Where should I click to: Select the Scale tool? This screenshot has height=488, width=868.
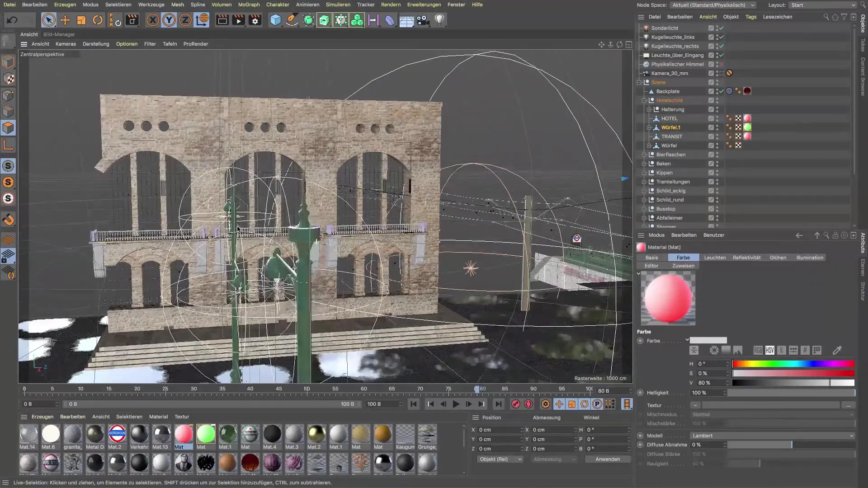tap(81, 20)
